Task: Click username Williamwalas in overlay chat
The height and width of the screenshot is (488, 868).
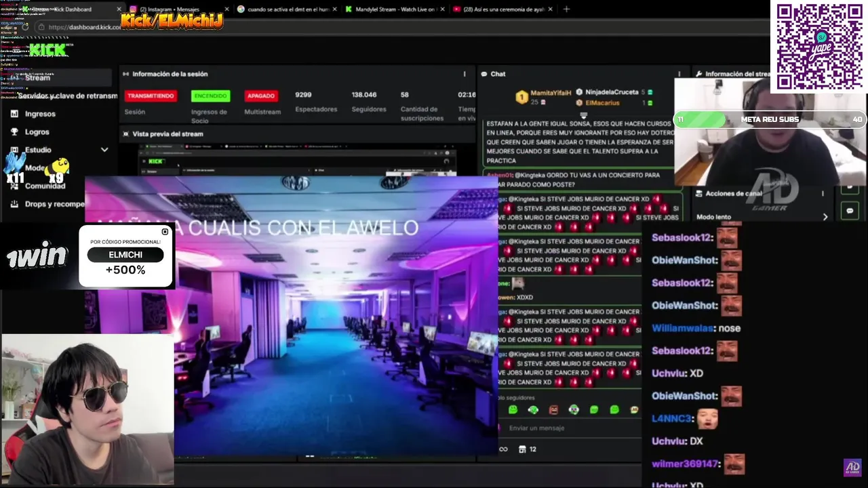Action: click(682, 328)
